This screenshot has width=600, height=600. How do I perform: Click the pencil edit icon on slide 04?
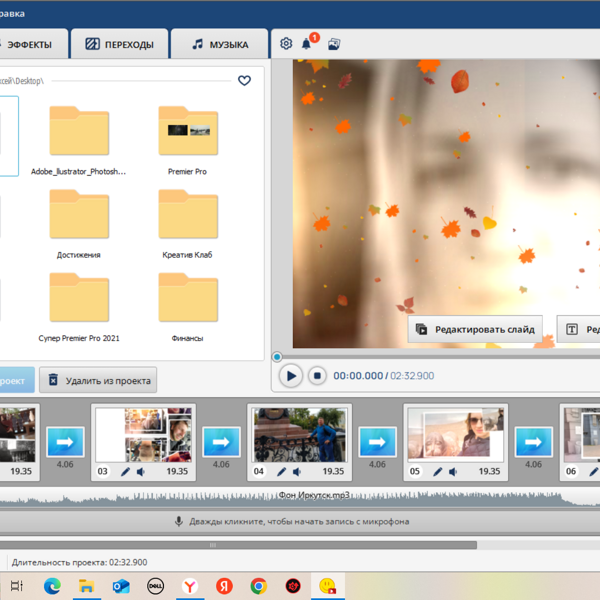click(282, 472)
